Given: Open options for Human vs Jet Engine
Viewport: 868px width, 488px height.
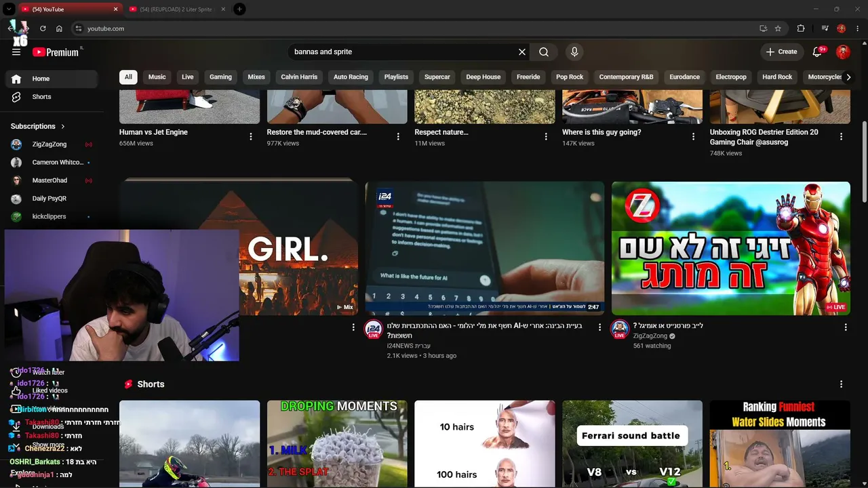Looking at the screenshot, I should (x=251, y=137).
